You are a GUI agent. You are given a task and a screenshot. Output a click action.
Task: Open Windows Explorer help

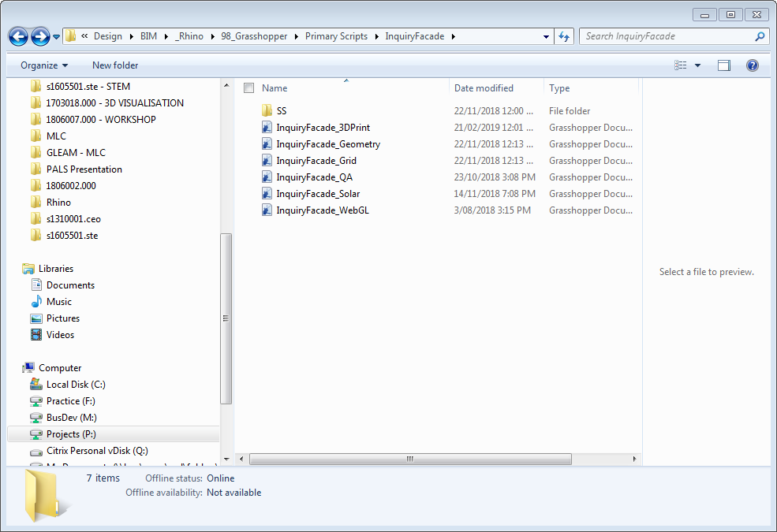click(x=753, y=65)
